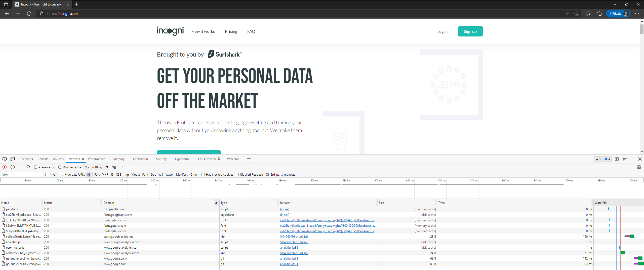Activate the inspect element picker
This screenshot has height=270, width=644.
tap(5, 159)
